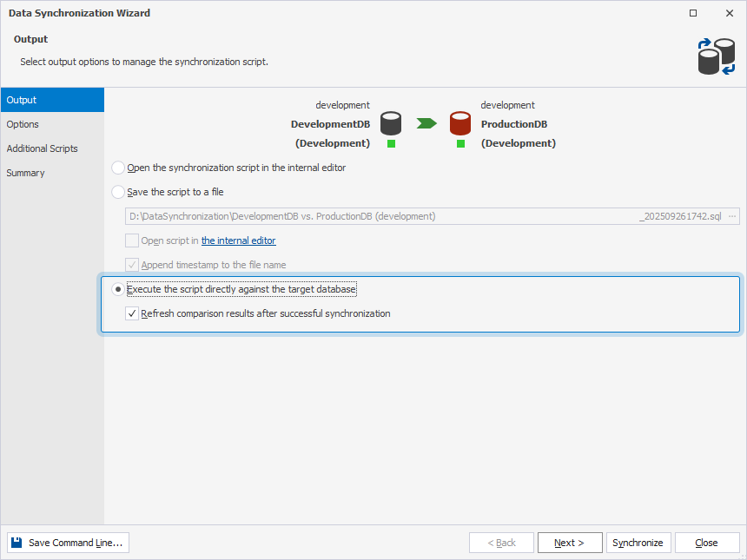Click the Next button
The width and height of the screenshot is (747, 560).
click(x=570, y=542)
